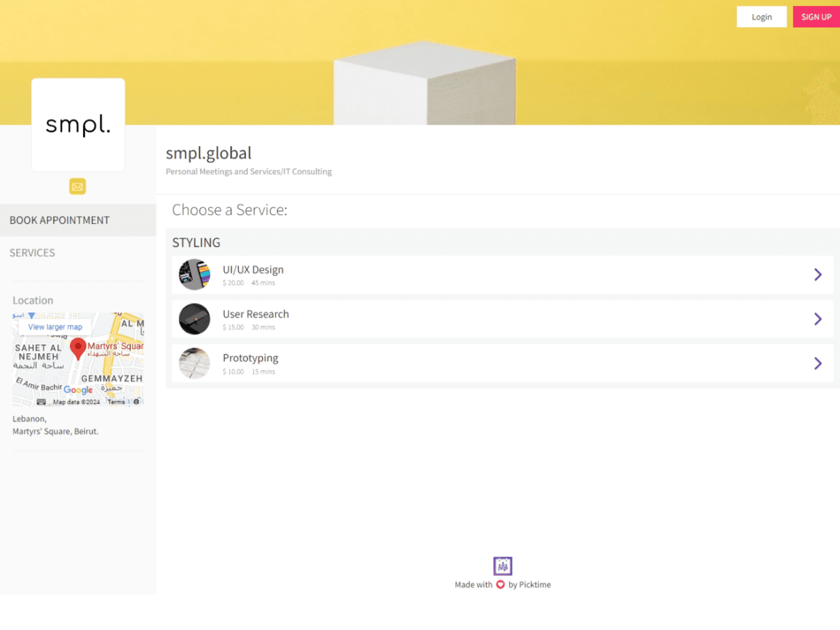Open the Picktime logo icon in footer
The height and width of the screenshot is (630, 840).
tap(502, 566)
